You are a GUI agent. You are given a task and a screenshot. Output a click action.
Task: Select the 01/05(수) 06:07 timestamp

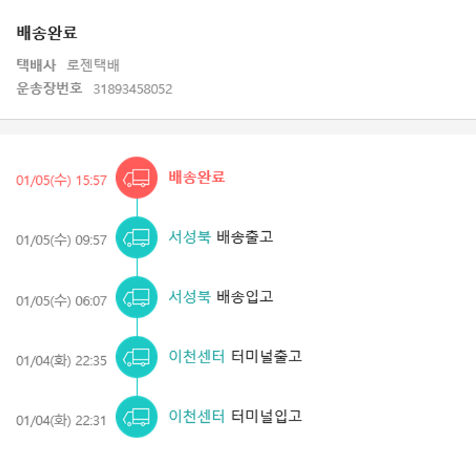click(x=62, y=300)
